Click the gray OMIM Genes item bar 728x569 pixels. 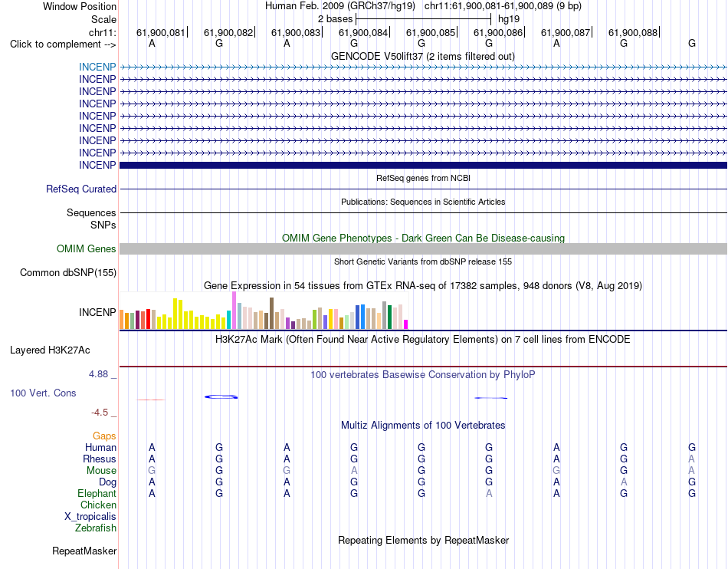[x=423, y=249]
